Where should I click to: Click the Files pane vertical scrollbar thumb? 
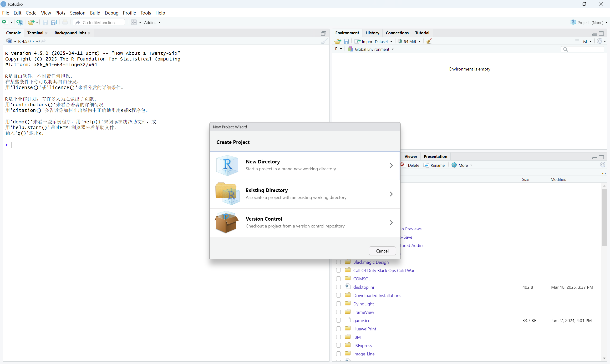(604, 217)
